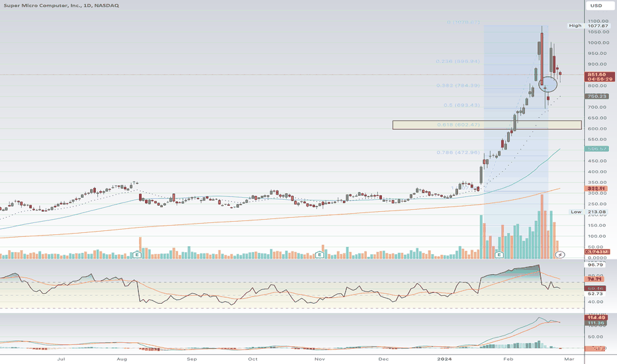Click the 1050.00 price axis tick
617x364 pixels.
[x=598, y=32]
